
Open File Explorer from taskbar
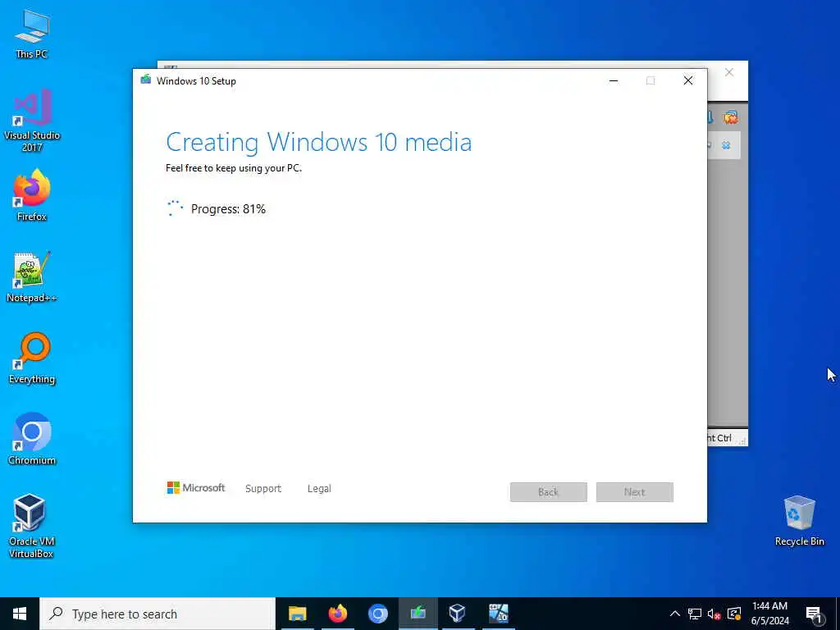pyautogui.click(x=297, y=614)
